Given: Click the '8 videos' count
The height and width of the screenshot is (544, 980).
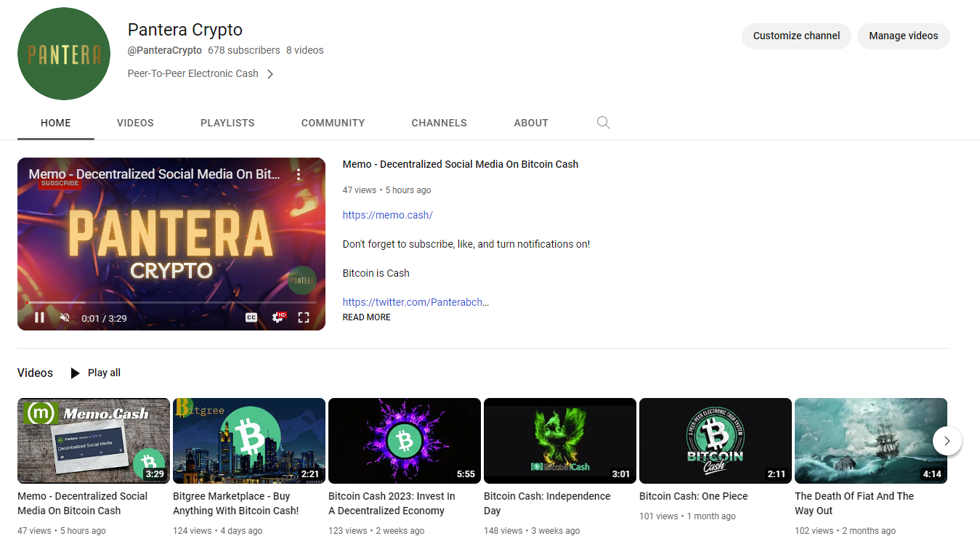Looking at the screenshot, I should 305,51.
